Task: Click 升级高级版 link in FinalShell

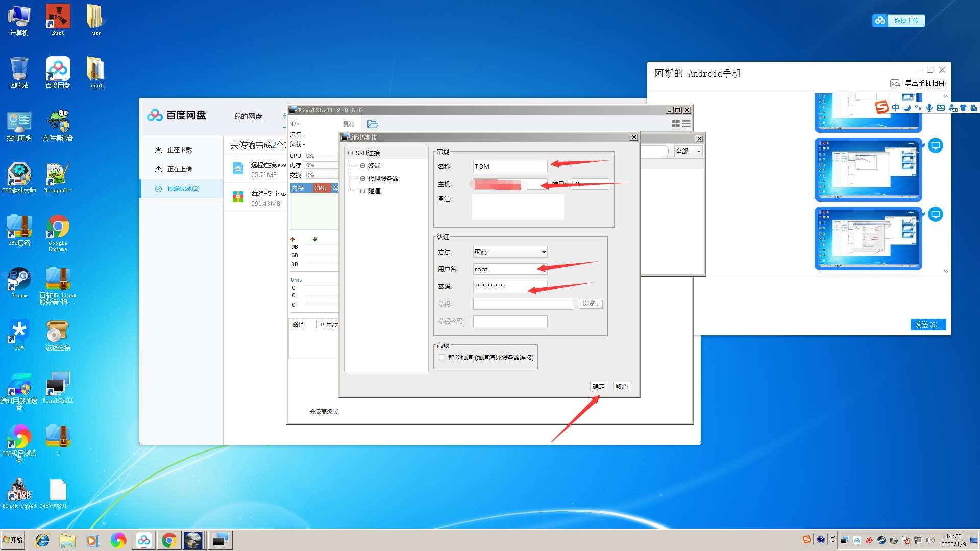Action: [324, 412]
